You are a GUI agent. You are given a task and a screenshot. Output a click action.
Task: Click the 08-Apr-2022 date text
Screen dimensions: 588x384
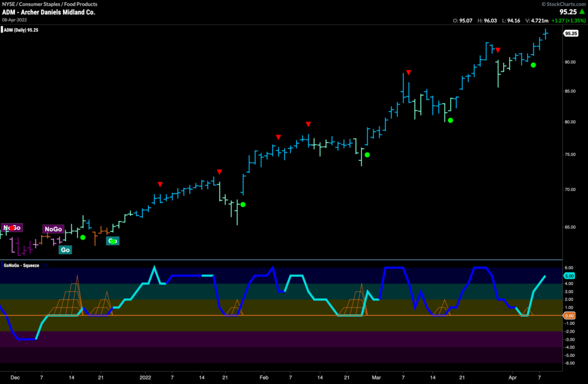(x=14, y=20)
